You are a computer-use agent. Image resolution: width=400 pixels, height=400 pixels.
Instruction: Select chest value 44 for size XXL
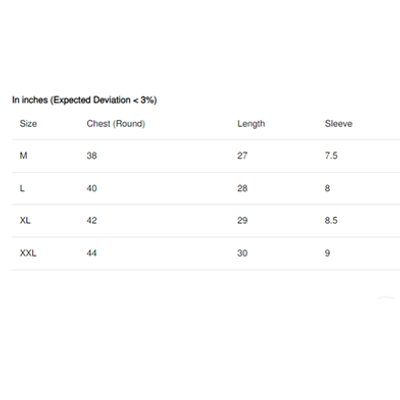click(92, 253)
